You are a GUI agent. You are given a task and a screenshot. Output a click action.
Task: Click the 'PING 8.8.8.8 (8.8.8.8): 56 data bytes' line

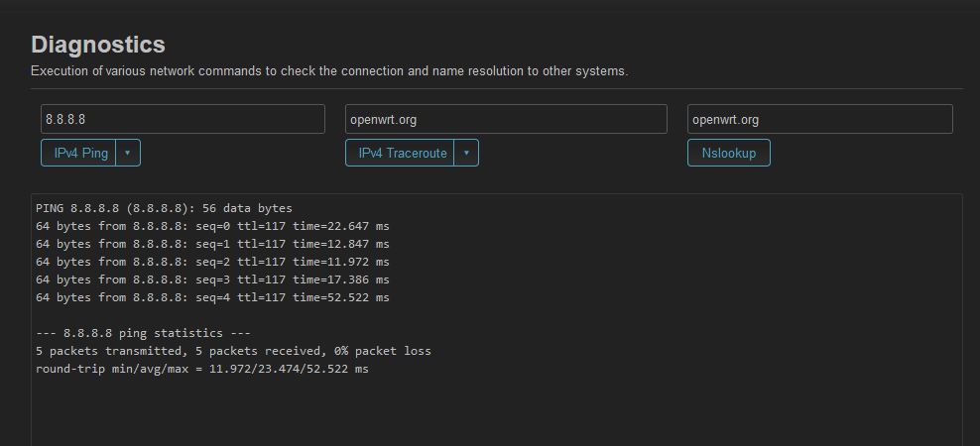(x=164, y=208)
